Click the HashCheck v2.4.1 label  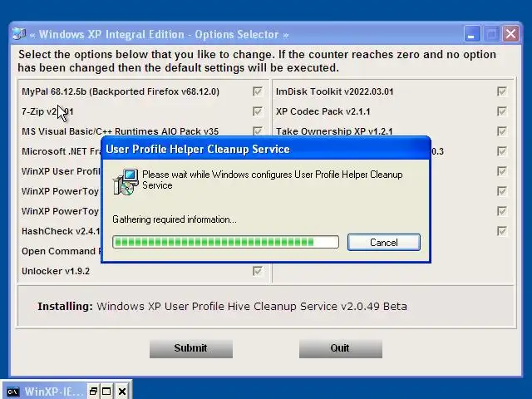click(61, 231)
